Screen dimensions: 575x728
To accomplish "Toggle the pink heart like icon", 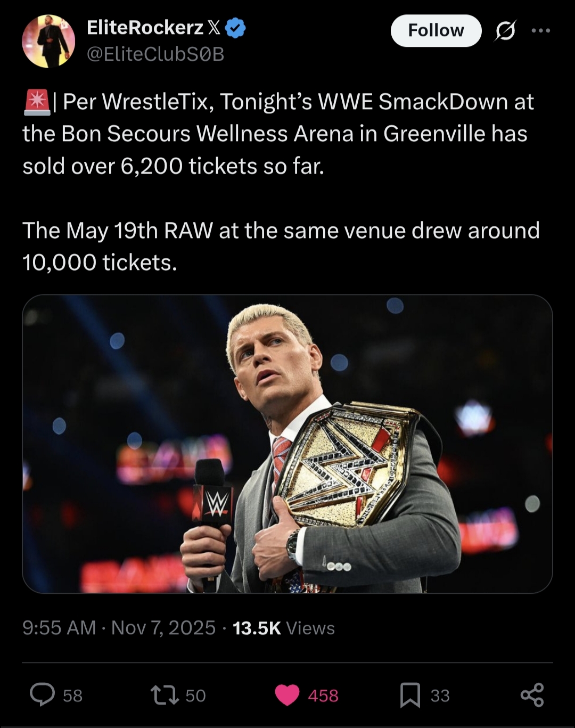I will pos(287,695).
